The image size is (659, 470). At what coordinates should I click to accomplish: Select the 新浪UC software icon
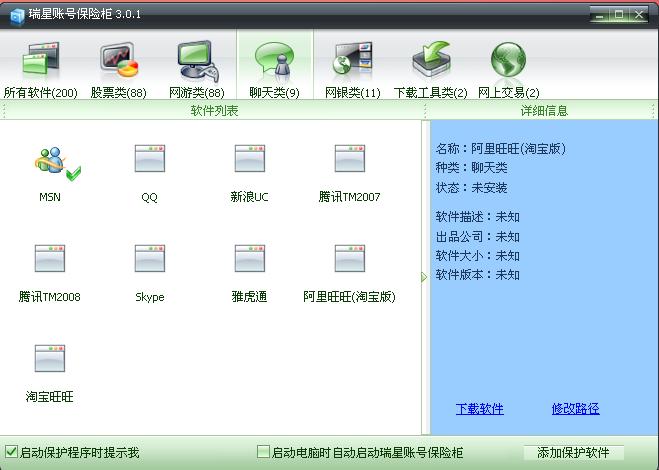point(250,158)
